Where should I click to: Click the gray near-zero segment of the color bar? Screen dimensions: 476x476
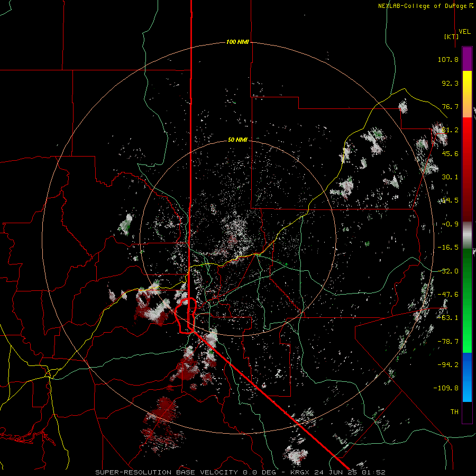[467, 235]
